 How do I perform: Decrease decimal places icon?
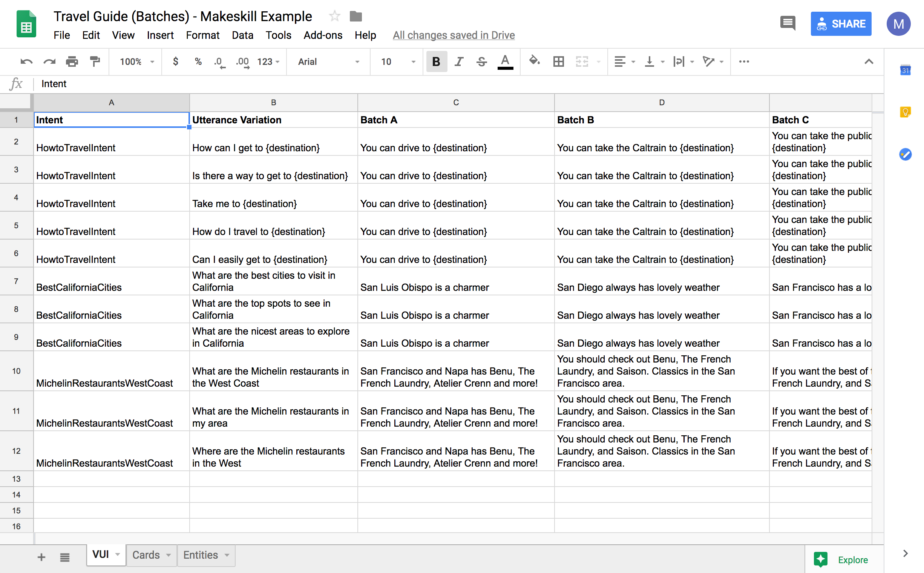click(220, 62)
